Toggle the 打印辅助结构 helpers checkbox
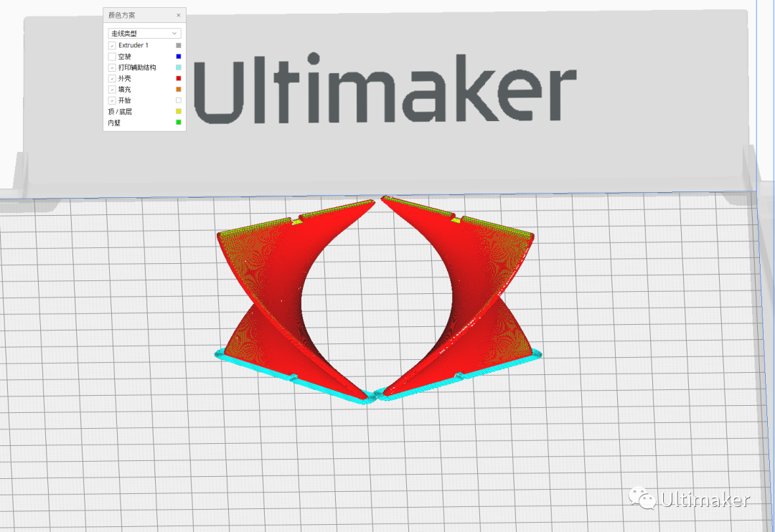This screenshot has width=775, height=532. pyautogui.click(x=112, y=67)
